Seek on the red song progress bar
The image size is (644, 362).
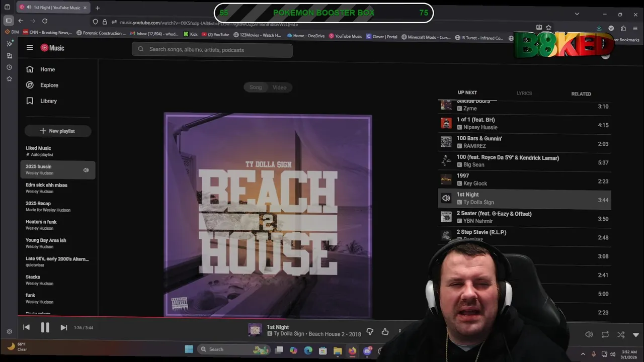pyautogui.click(x=220, y=317)
